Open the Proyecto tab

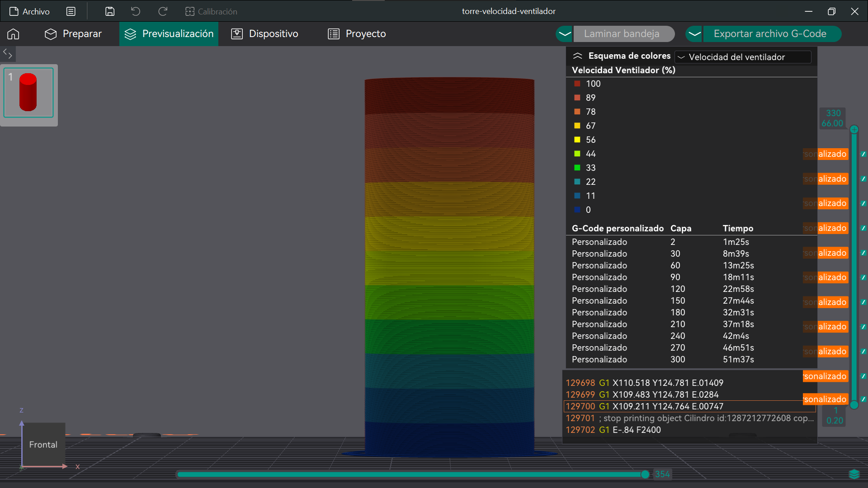[x=357, y=34]
